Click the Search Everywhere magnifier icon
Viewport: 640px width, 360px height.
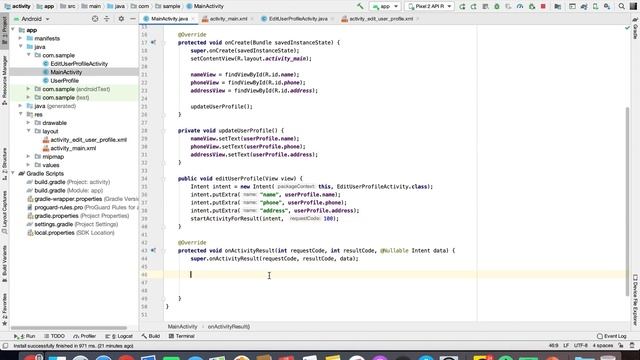coord(622,7)
